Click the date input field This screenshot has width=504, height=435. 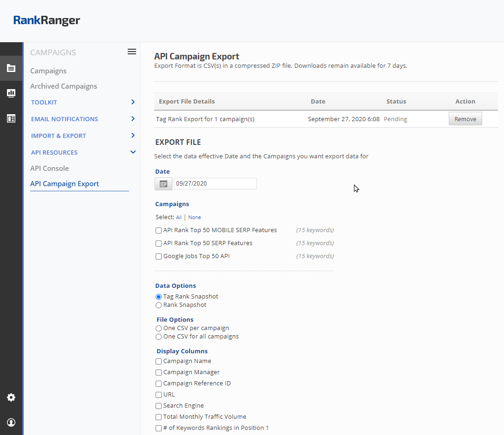[x=215, y=184]
